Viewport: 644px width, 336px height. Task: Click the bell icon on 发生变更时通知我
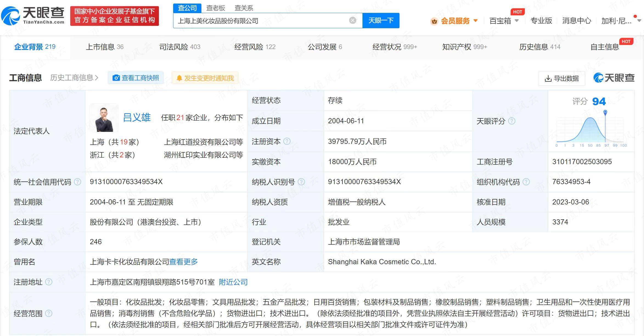coord(180,78)
